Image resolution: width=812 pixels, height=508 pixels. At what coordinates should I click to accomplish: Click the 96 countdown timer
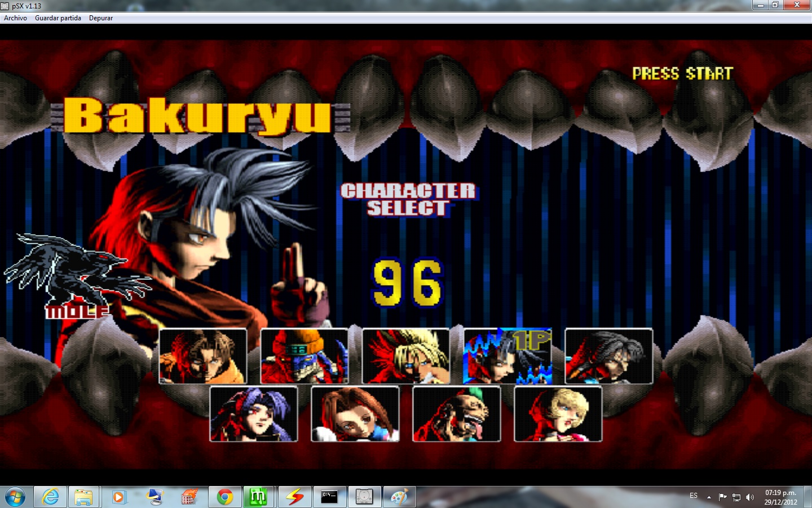click(407, 282)
